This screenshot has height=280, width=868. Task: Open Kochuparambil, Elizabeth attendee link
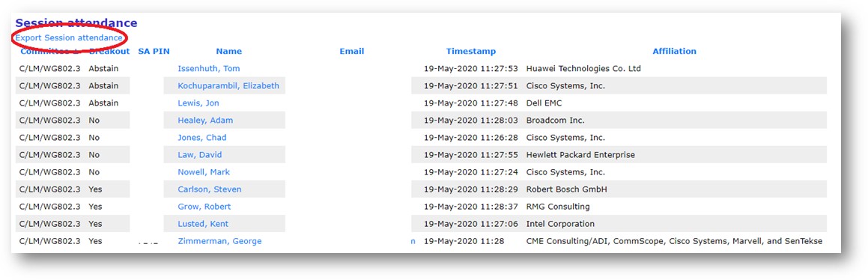tap(228, 86)
